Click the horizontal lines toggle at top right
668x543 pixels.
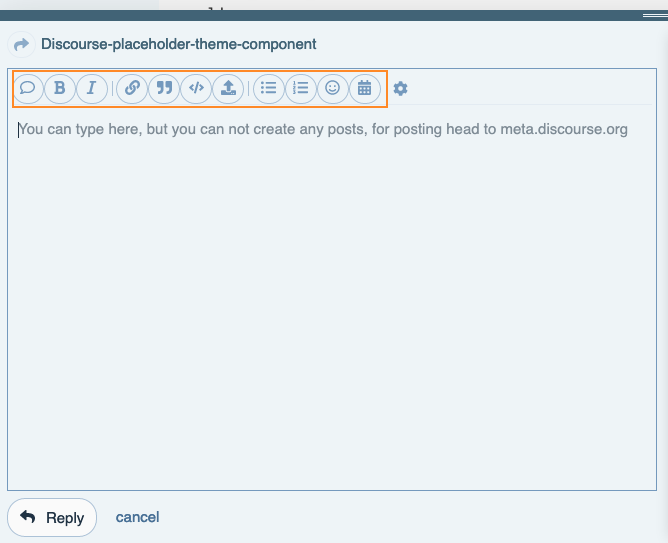click(x=654, y=16)
